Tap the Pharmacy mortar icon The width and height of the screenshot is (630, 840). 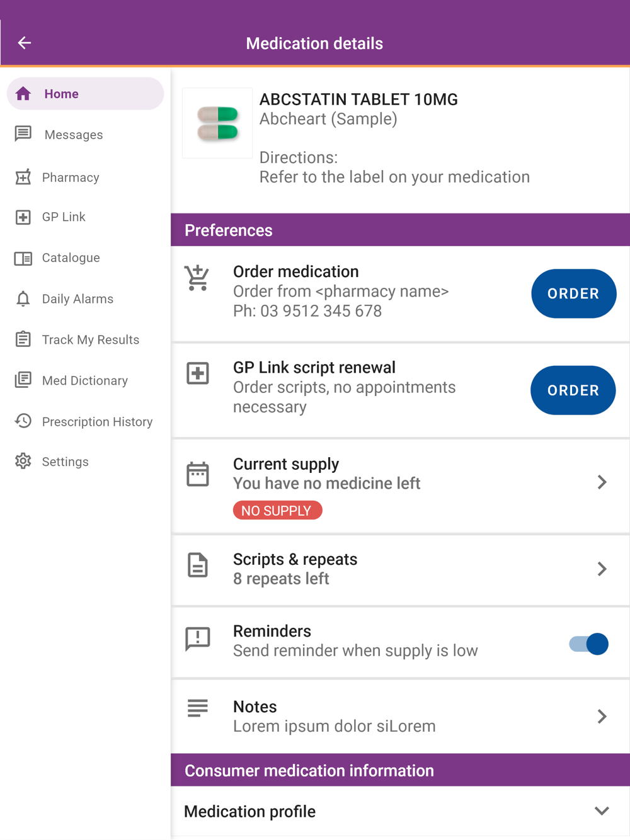click(23, 177)
